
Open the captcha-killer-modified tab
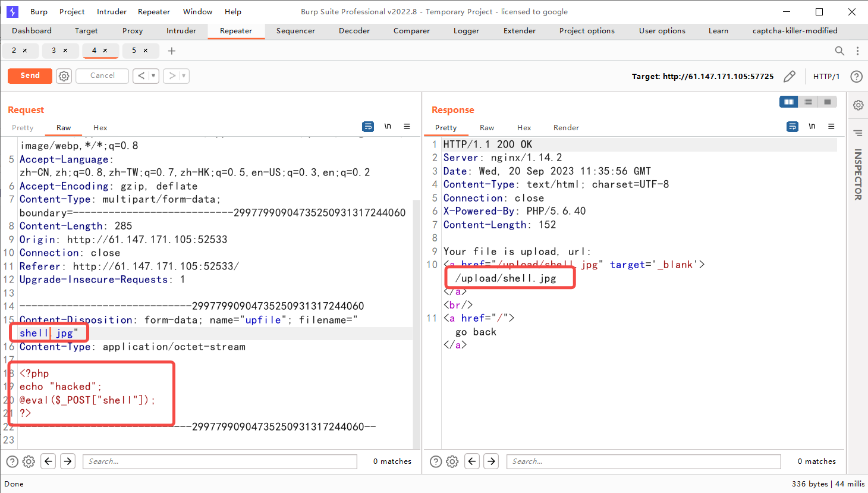pos(795,31)
